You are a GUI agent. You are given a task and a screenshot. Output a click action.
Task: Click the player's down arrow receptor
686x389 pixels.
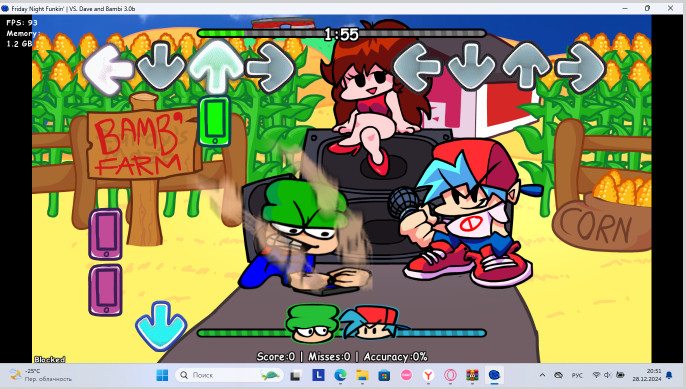pos(471,67)
